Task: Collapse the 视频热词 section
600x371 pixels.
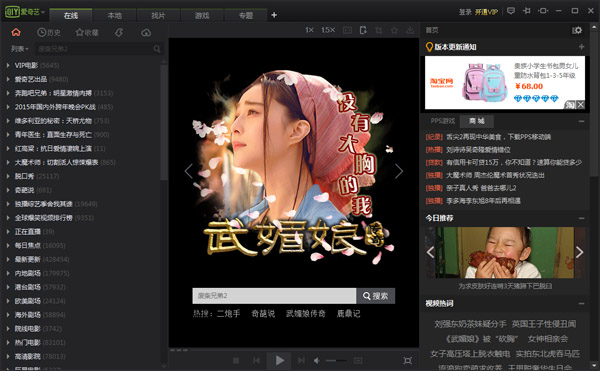Action: (581, 304)
